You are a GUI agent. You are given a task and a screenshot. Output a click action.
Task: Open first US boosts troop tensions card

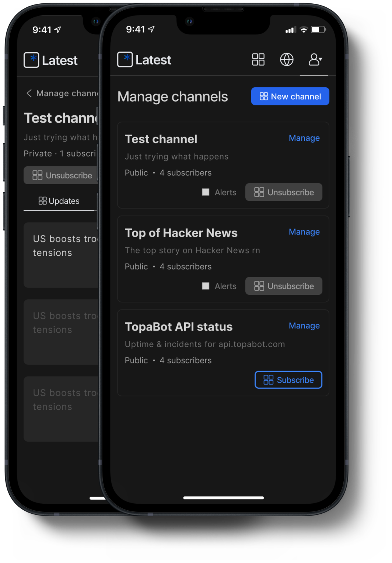coord(61,255)
